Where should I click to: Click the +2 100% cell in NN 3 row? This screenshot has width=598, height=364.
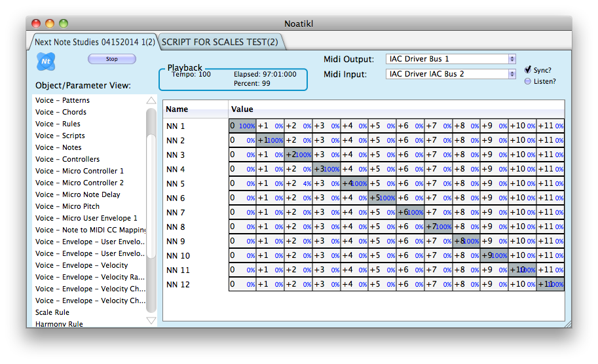(x=299, y=155)
